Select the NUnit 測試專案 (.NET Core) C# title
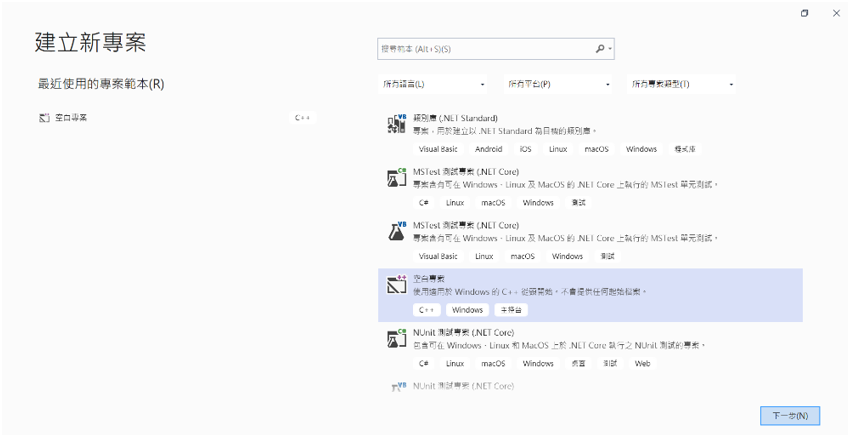 463,333
